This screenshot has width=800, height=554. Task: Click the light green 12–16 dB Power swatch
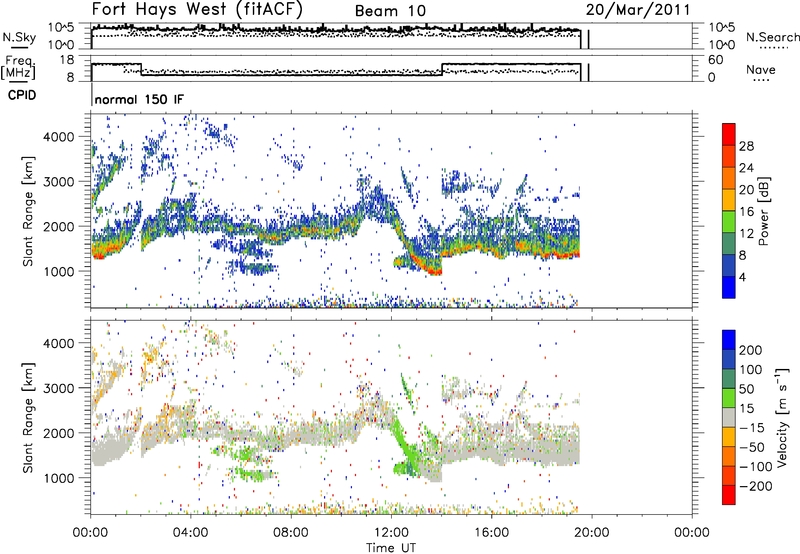[x=729, y=221]
